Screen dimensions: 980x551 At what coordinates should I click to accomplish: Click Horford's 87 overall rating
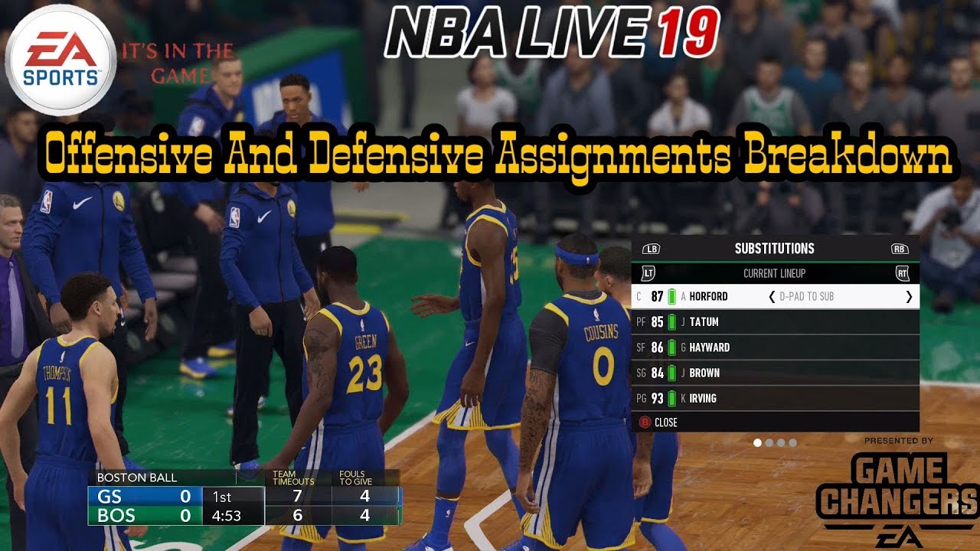click(657, 296)
